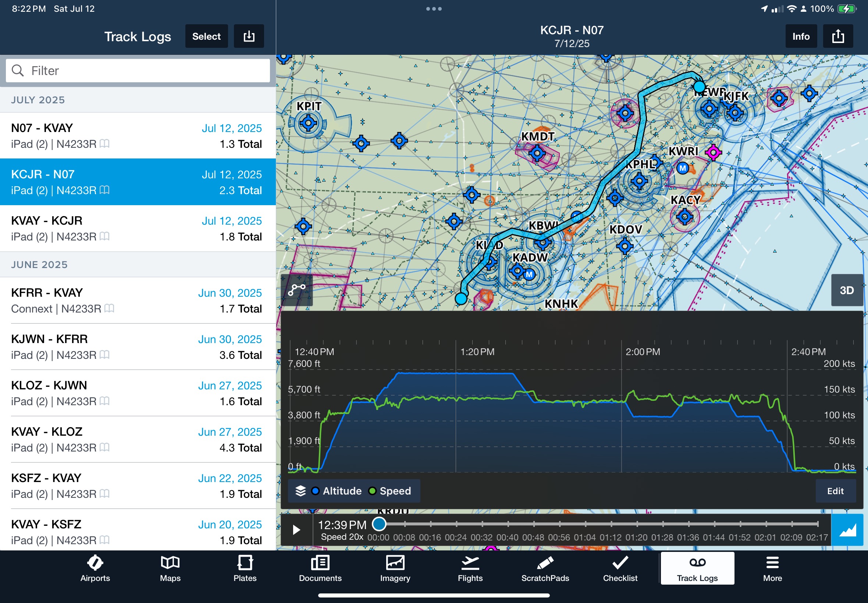
Task: Toggle the 3D view button
Action: click(846, 290)
